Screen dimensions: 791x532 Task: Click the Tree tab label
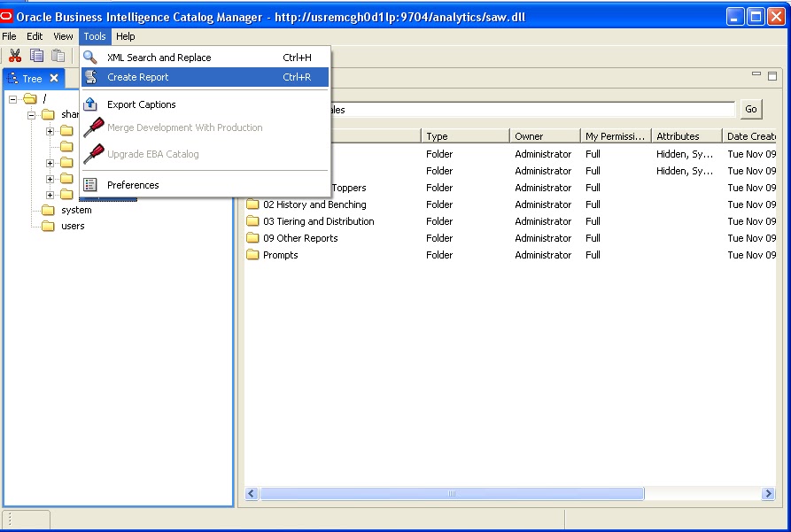tap(32, 79)
